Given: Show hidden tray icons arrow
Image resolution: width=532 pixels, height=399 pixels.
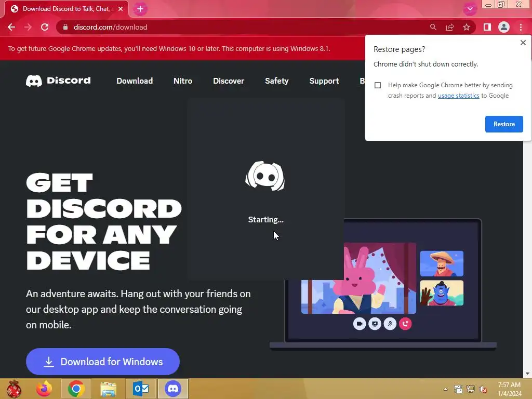Looking at the screenshot, I should click(445, 389).
